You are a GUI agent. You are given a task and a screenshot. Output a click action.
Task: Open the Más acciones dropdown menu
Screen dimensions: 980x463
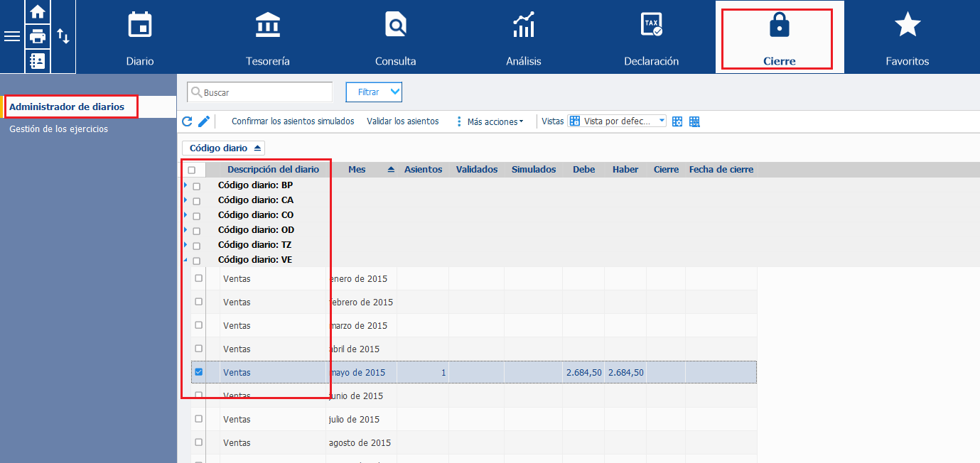pos(495,121)
